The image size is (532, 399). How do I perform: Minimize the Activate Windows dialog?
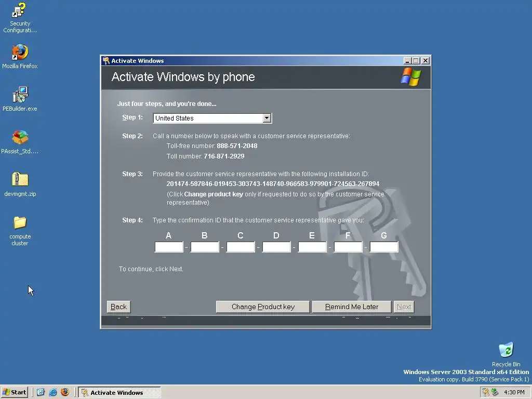pos(407,61)
